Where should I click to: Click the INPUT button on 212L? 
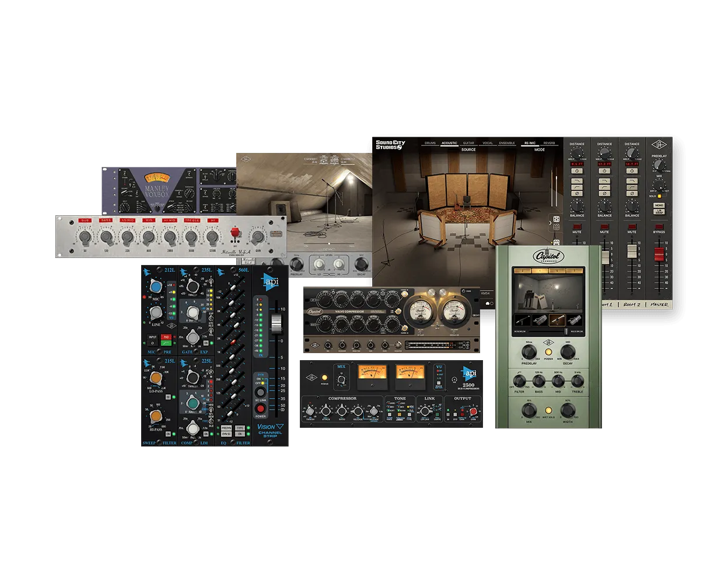tap(153, 337)
